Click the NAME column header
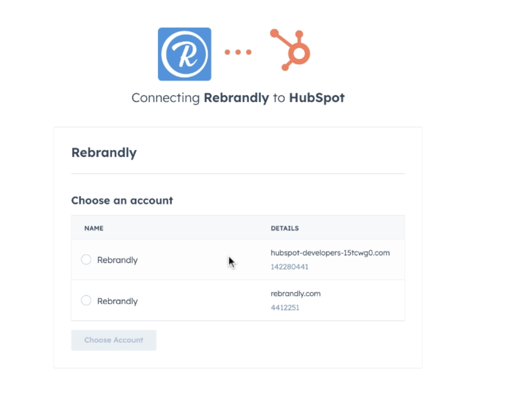511x420 pixels. pos(94,228)
